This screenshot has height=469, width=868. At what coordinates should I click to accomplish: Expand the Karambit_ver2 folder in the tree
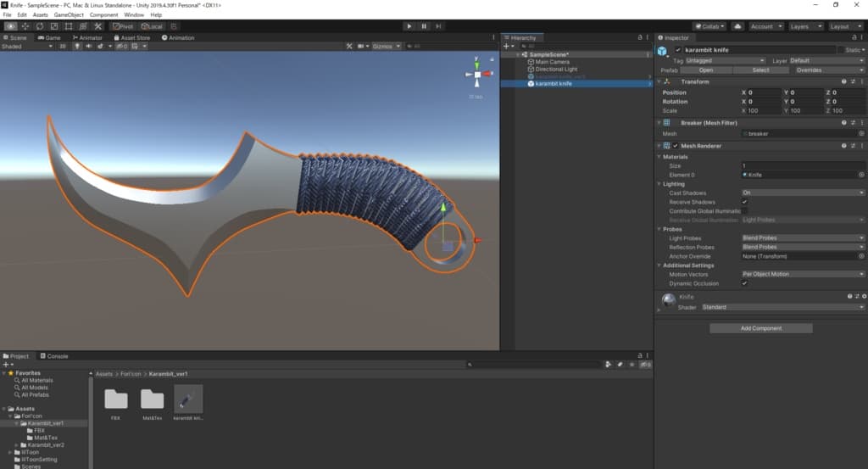coord(17,444)
